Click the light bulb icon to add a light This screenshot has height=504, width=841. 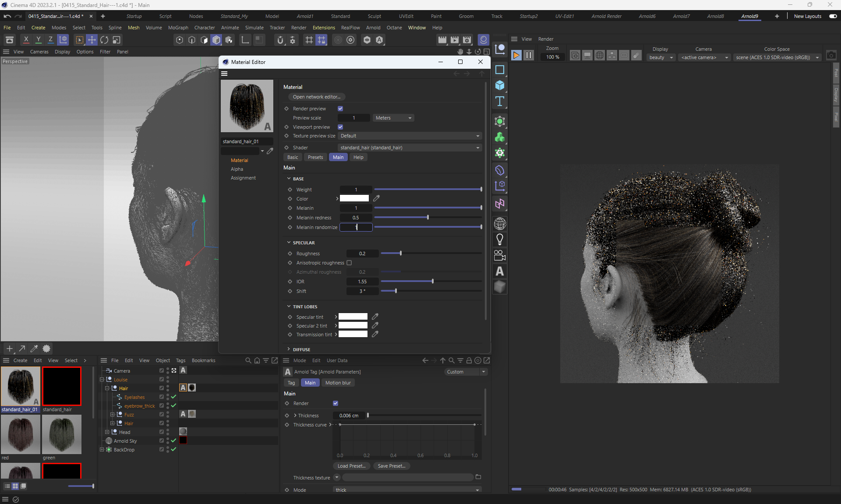click(x=499, y=240)
